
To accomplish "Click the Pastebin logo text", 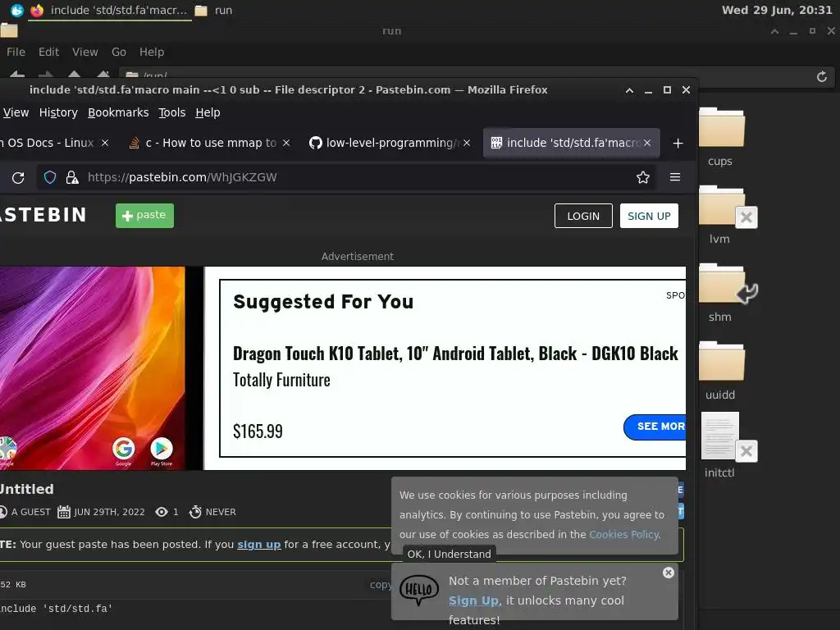I will pos(43,215).
